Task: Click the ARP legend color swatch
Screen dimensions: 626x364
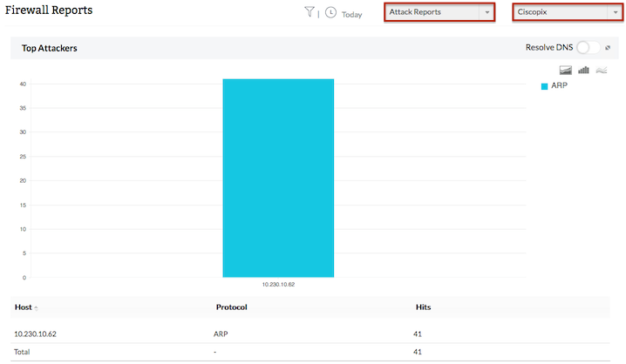Action: 544,86
